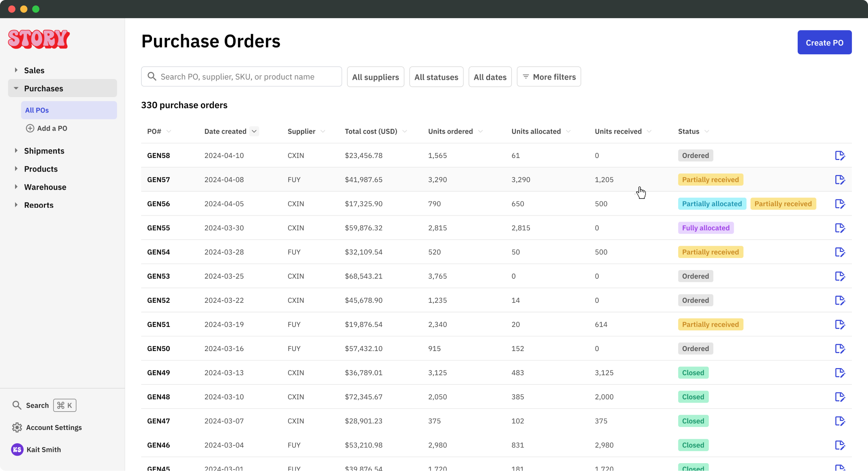This screenshot has height=471, width=868.
Task: Click the PO search input field
Action: click(x=241, y=77)
